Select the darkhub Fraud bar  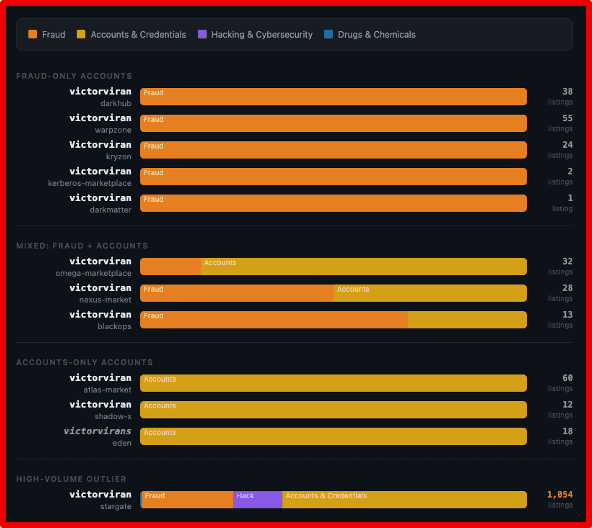pyautogui.click(x=333, y=97)
